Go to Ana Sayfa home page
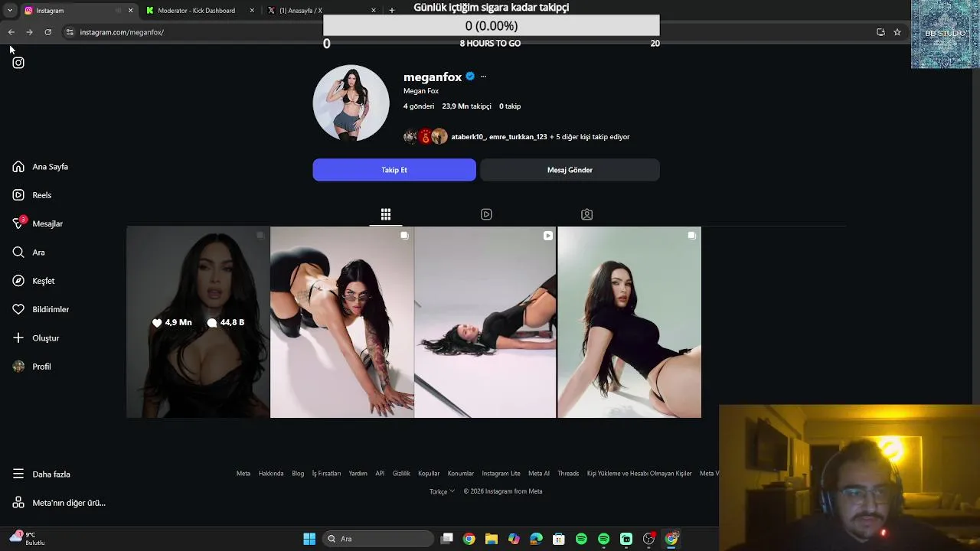Viewport: 980px width, 551px height. pos(41,167)
